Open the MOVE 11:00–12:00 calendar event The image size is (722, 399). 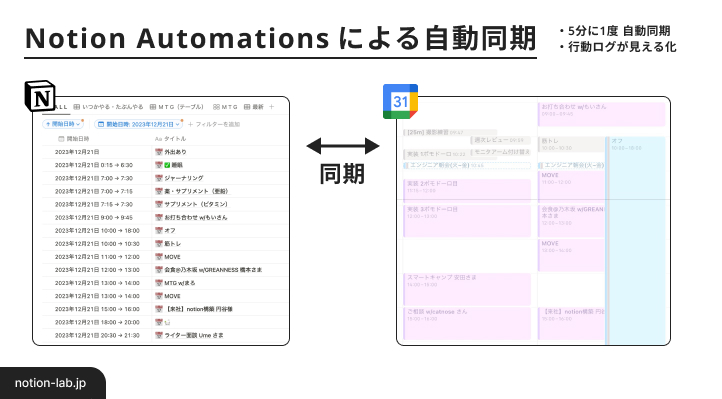pos(571,186)
